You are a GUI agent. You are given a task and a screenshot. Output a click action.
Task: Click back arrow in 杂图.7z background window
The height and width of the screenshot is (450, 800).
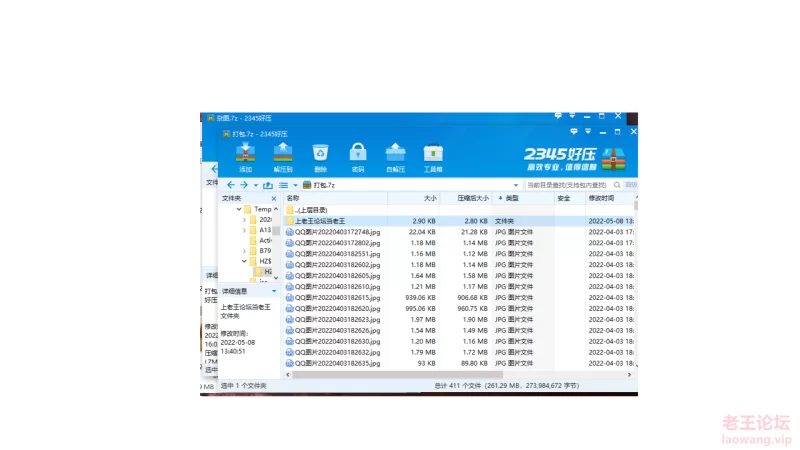click(214, 168)
